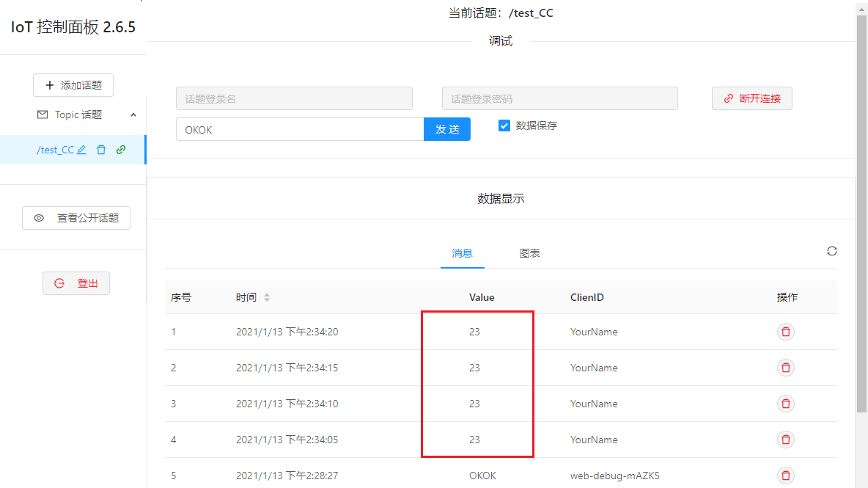868x488 pixels.
Task: Click the 登出 logout button
Action: pos(76,283)
